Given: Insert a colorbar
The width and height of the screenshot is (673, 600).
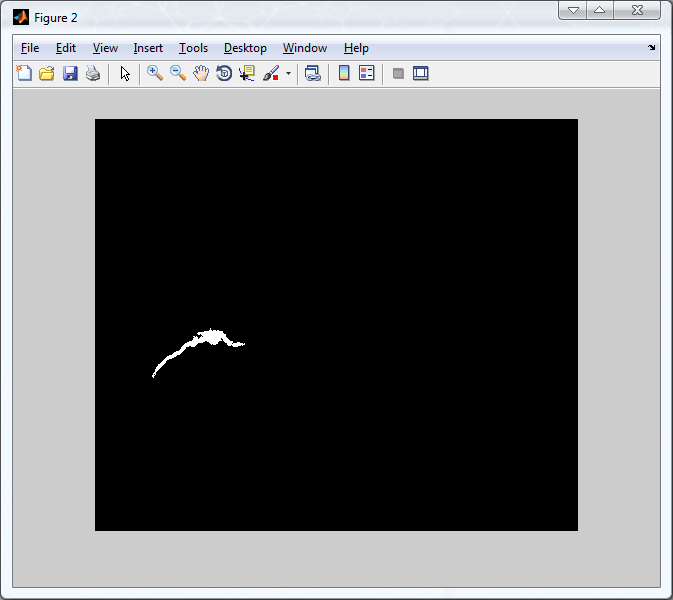Looking at the screenshot, I should point(344,73).
